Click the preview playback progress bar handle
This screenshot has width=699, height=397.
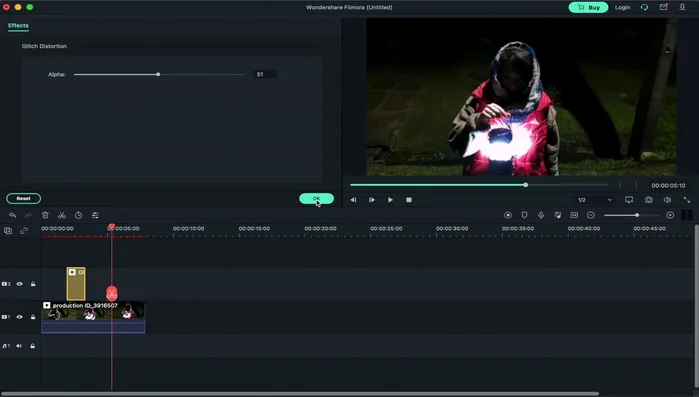tap(526, 185)
